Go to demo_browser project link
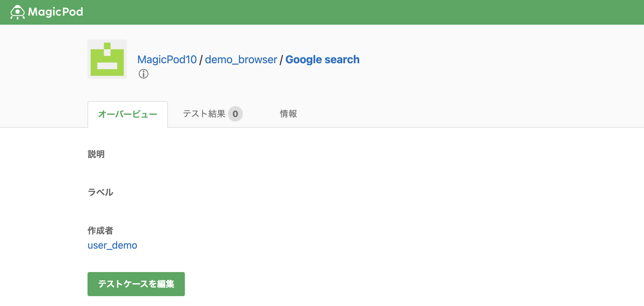Screen dimensions: 644x306 pyautogui.click(x=241, y=60)
